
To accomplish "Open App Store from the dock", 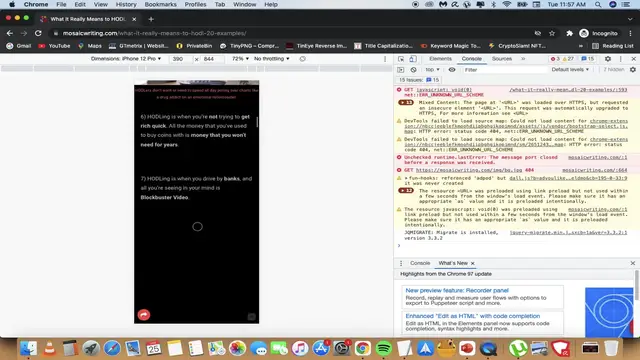I will tap(321, 349).
